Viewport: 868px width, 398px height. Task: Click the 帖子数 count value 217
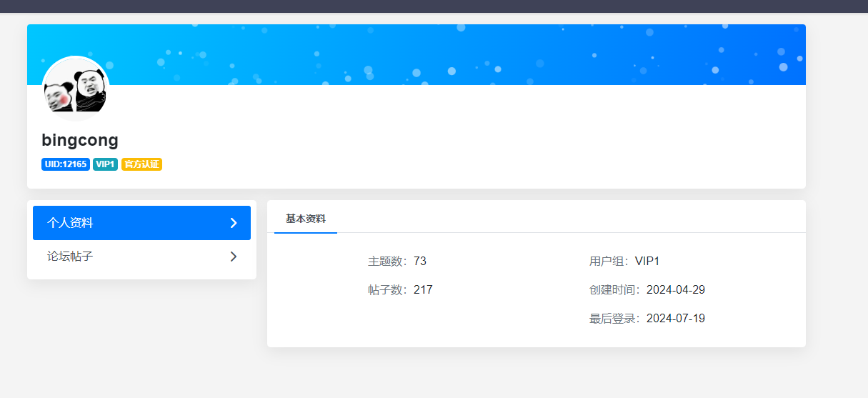423,290
